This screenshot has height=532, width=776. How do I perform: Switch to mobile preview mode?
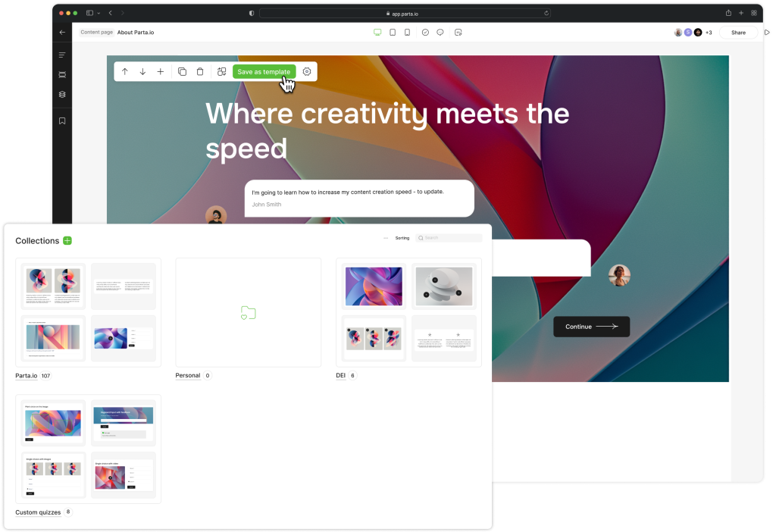coord(407,32)
